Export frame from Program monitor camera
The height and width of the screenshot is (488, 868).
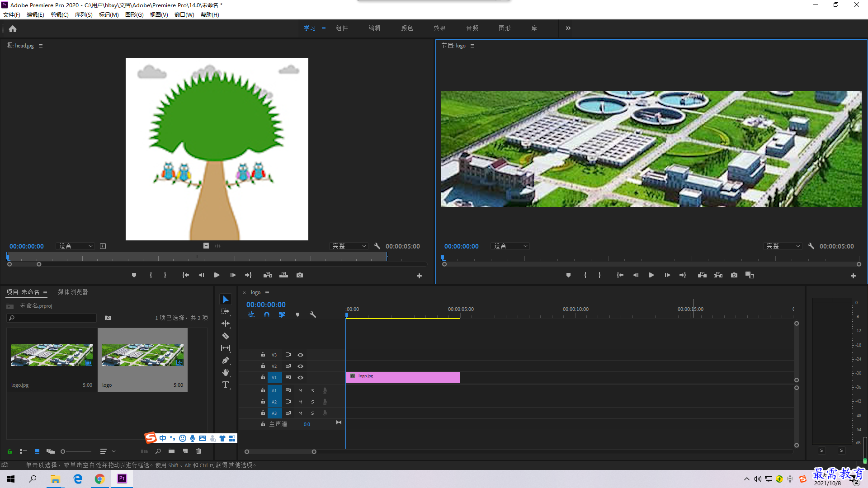click(x=734, y=275)
